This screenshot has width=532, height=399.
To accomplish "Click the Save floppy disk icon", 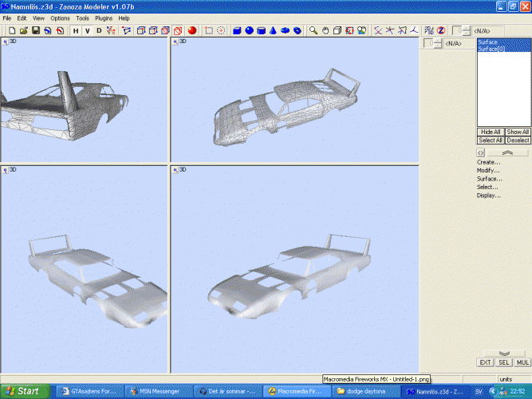I will tap(36, 30).
